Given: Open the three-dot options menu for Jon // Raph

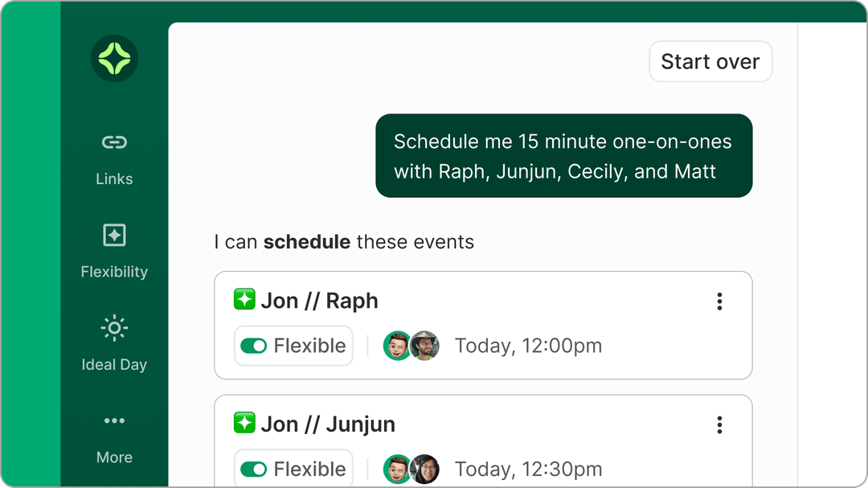Looking at the screenshot, I should click(719, 301).
